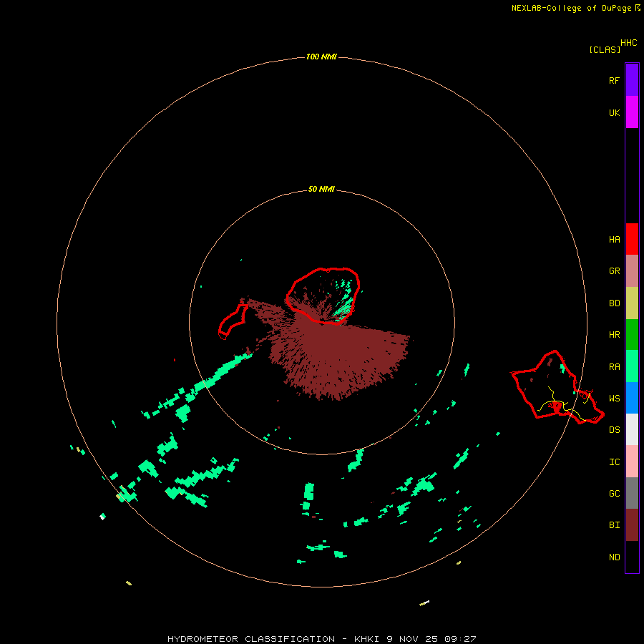Click the "IC" legend label
Screen dimensions: 644x644
(614, 462)
